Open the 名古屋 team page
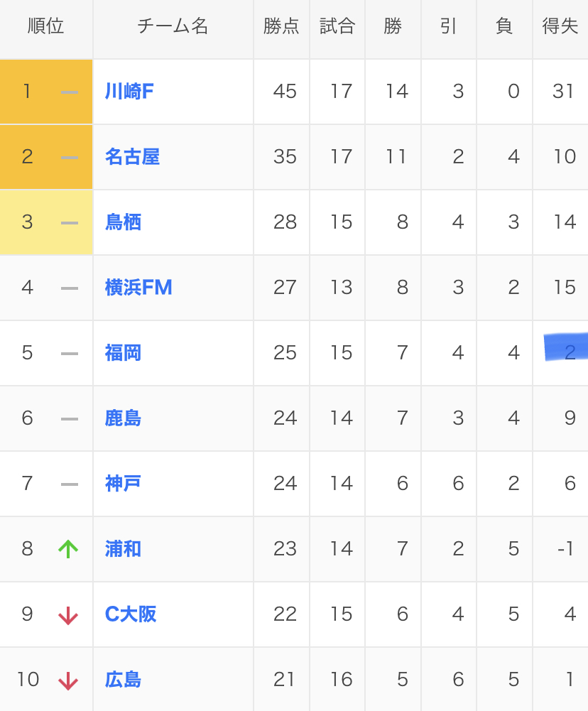588x711 pixels. click(x=132, y=157)
